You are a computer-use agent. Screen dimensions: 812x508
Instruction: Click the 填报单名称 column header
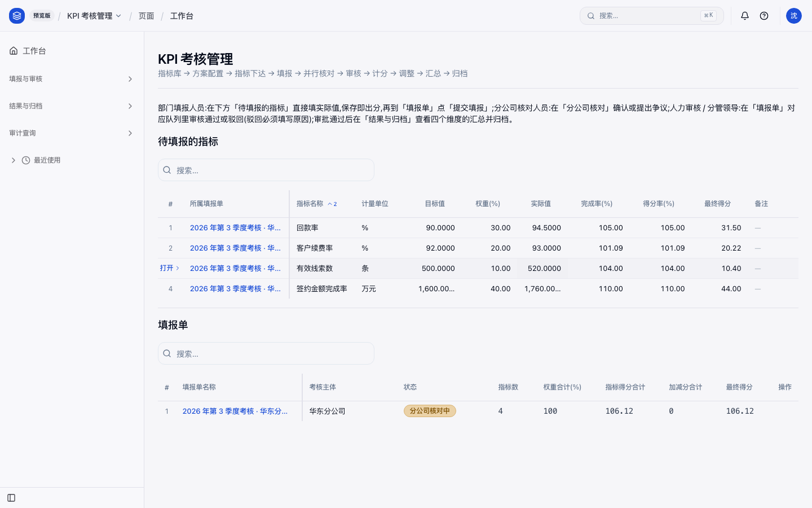pyautogui.click(x=199, y=387)
